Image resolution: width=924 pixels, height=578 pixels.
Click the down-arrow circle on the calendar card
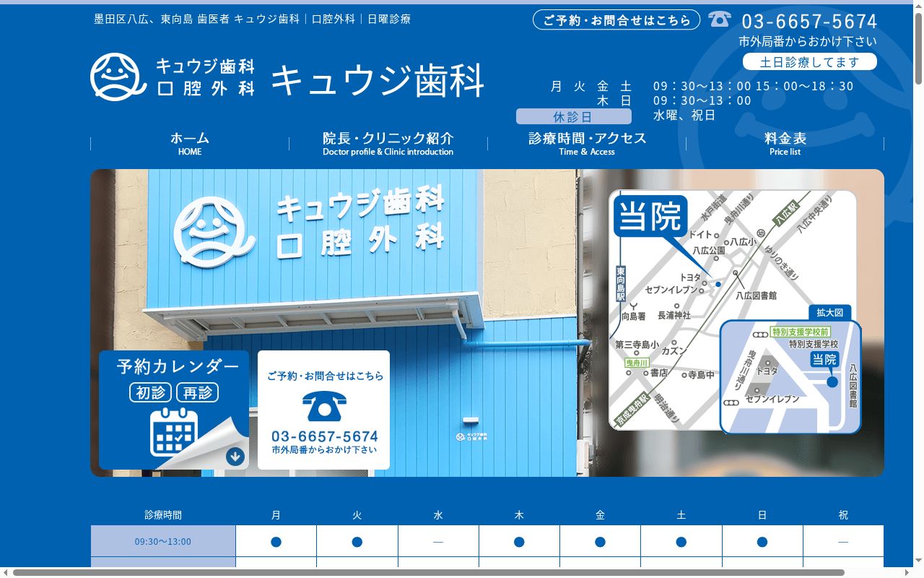pyautogui.click(x=235, y=457)
